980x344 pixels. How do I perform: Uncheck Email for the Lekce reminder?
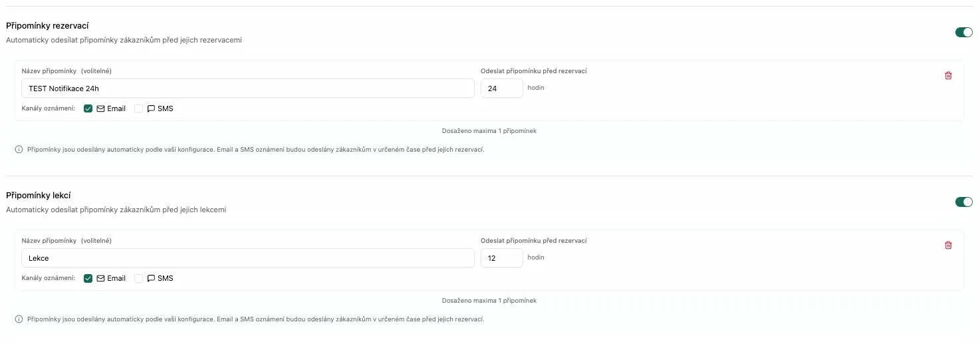click(x=88, y=278)
